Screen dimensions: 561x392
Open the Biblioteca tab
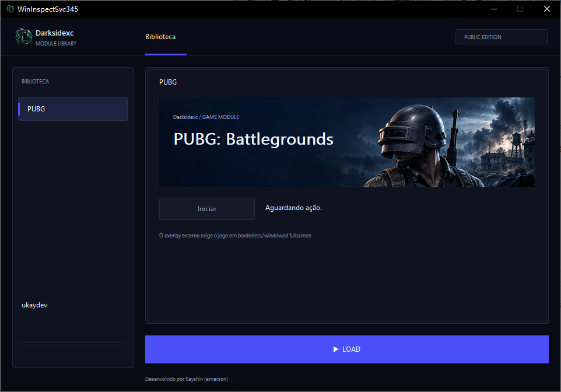(160, 37)
